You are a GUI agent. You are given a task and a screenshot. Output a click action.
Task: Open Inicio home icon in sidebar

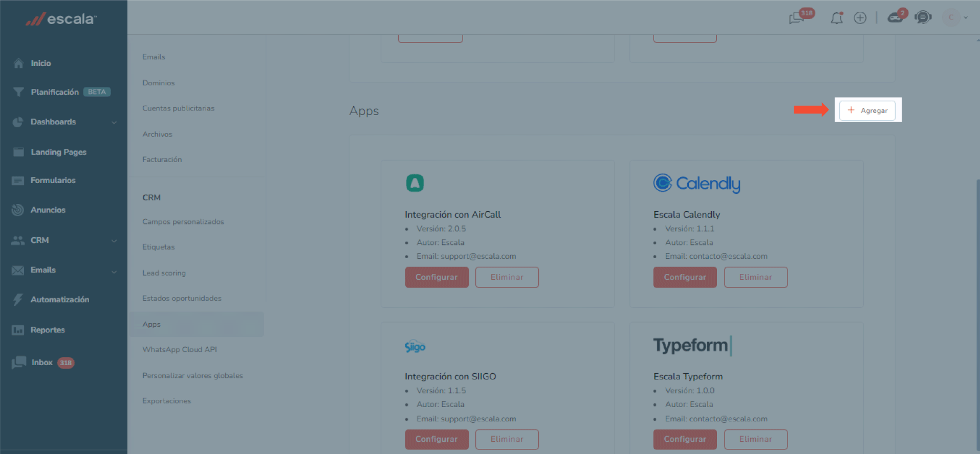click(18, 63)
